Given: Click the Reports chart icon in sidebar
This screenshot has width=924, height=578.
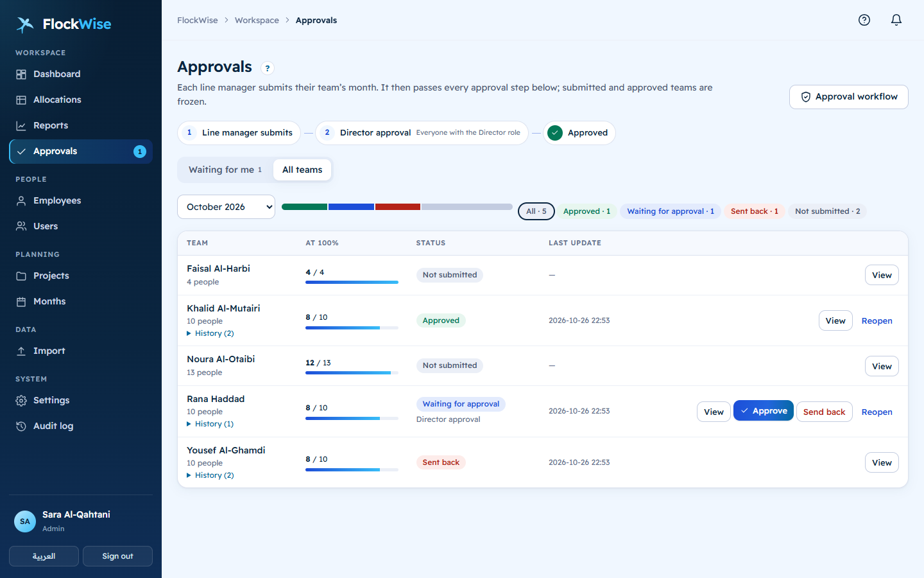Looking at the screenshot, I should click(21, 126).
